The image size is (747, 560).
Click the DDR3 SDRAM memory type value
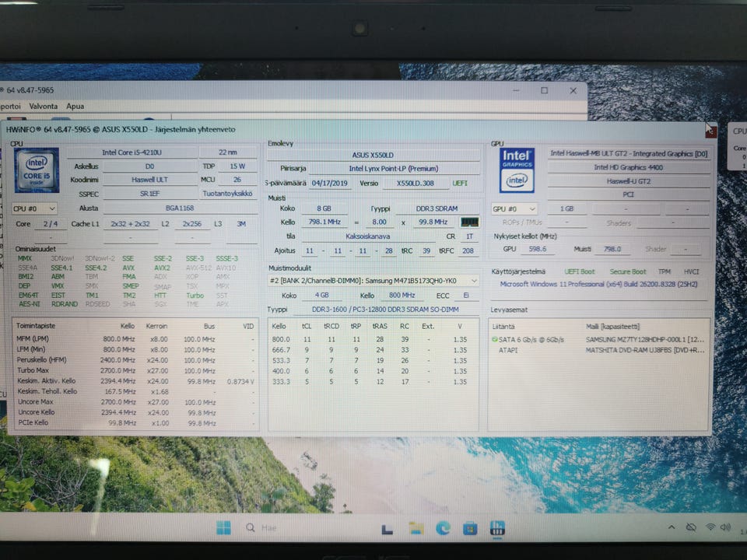click(x=437, y=208)
